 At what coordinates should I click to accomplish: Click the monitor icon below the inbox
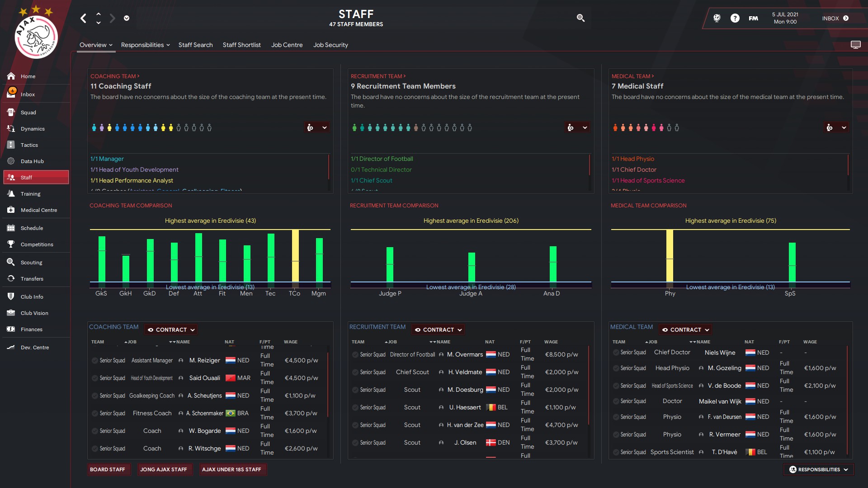point(855,45)
